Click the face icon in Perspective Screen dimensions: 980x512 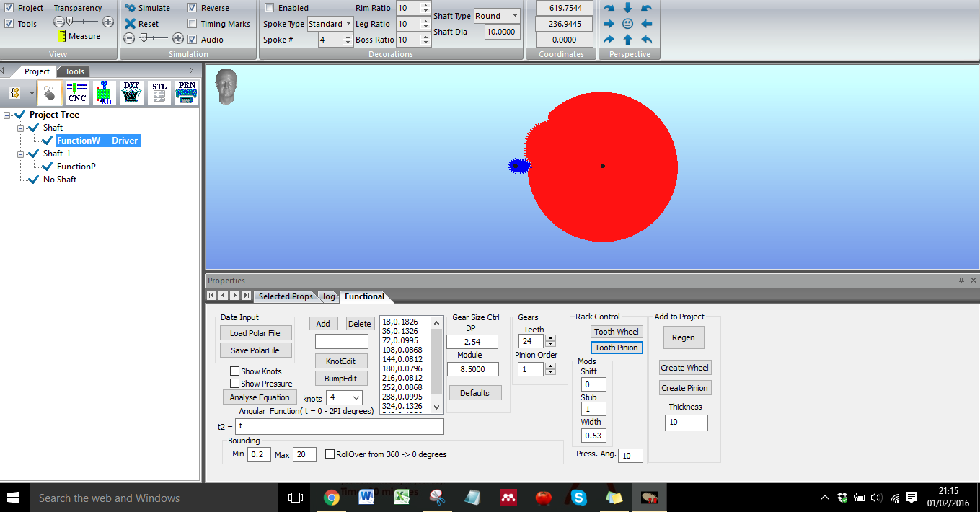click(627, 24)
